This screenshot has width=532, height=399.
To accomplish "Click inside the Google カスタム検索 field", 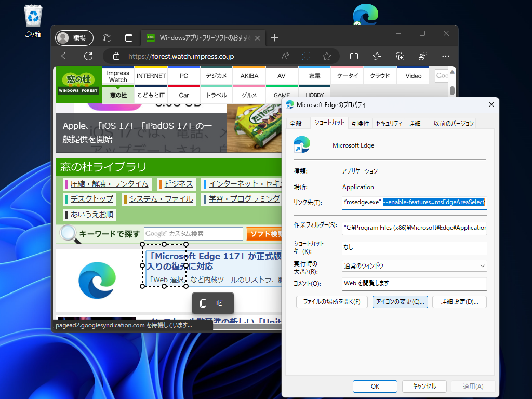I will (193, 233).
